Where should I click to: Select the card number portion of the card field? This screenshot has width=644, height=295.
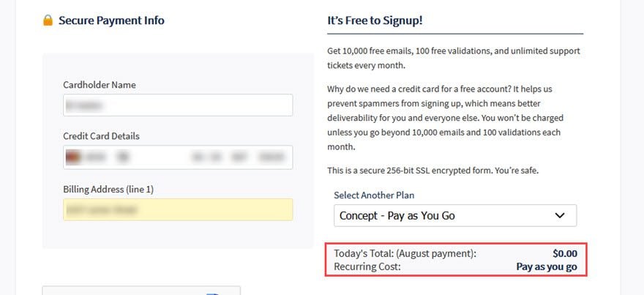(108, 157)
